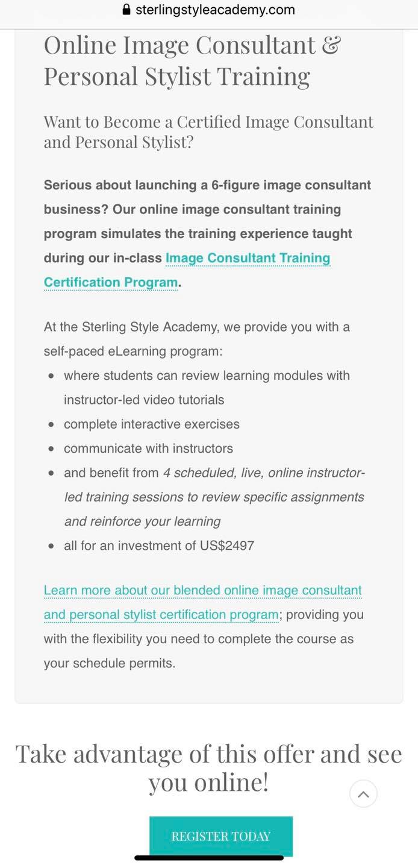Image resolution: width=418 pixels, height=868 pixels.
Task: Tap the italic live training sessions text
Action: (214, 497)
